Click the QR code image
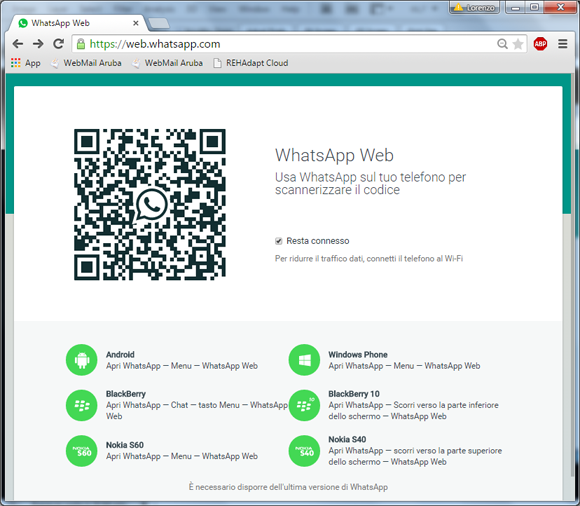Image resolution: width=580 pixels, height=506 pixels. [x=150, y=205]
